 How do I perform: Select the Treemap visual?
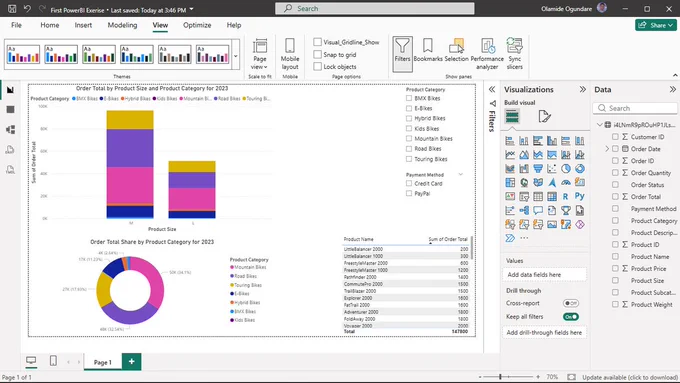[510, 182]
